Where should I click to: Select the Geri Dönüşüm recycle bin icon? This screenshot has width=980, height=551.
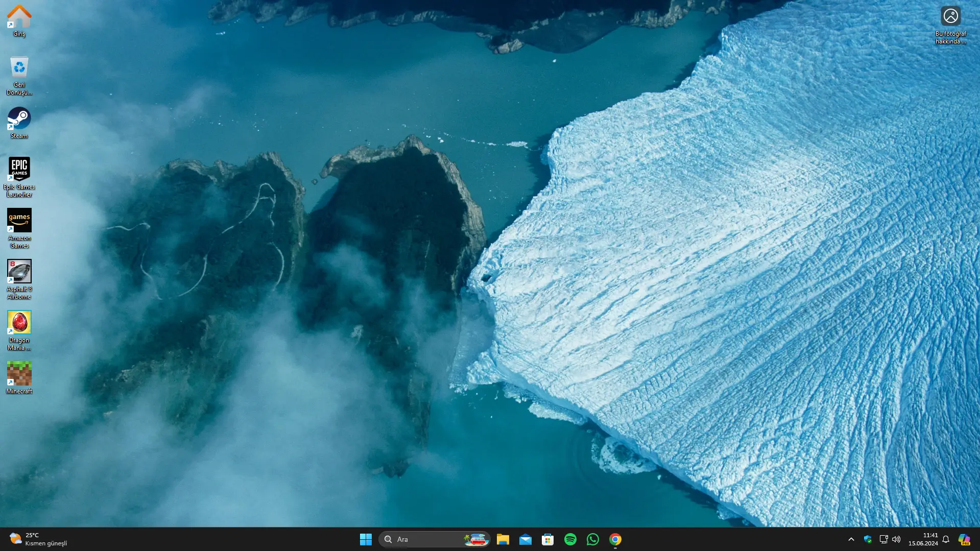pyautogui.click(x=19, y=75)
